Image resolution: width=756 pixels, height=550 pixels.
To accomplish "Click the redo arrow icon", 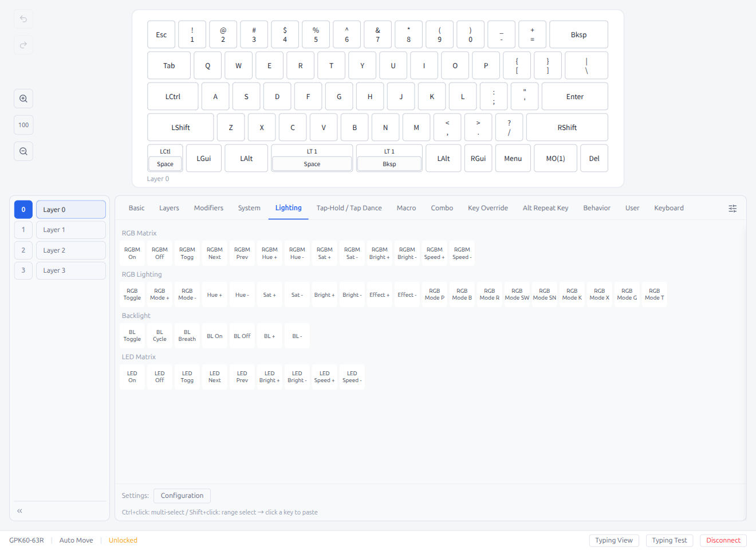I will pos(23,45).
